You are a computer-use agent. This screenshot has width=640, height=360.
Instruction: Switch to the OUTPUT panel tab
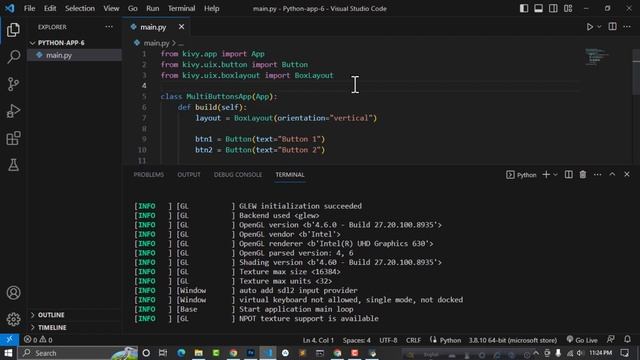pyautogui.click(x=189, y=175)
